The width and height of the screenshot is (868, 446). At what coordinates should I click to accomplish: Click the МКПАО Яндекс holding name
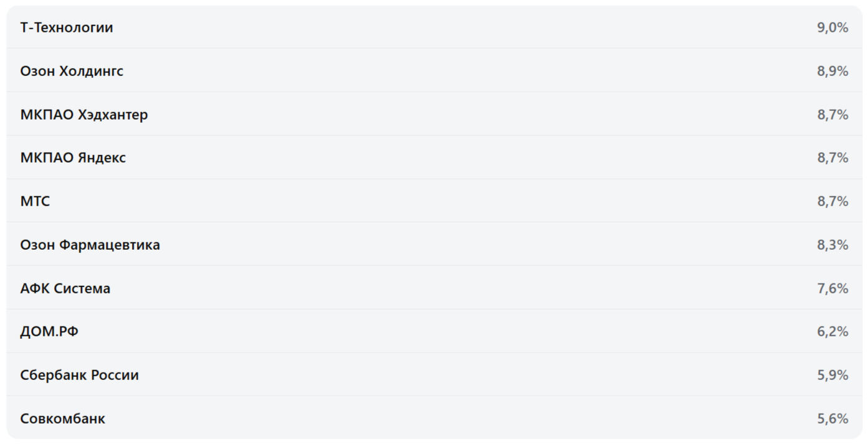[73, 158]
